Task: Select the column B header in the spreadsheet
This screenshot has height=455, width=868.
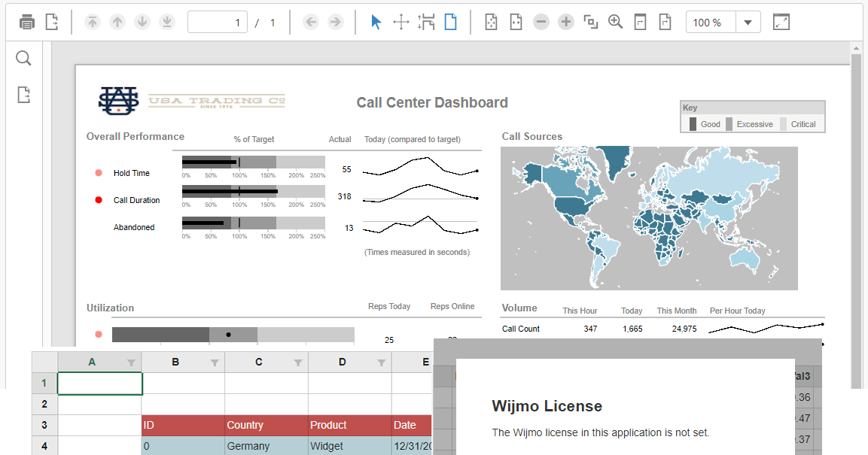Action: (175, 362)
